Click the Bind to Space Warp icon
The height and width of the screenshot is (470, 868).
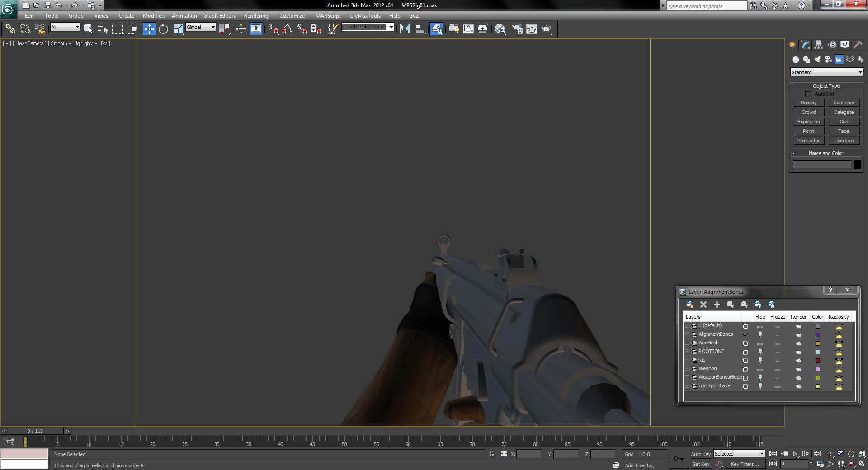pyautogui.click(x=40, y=29)
